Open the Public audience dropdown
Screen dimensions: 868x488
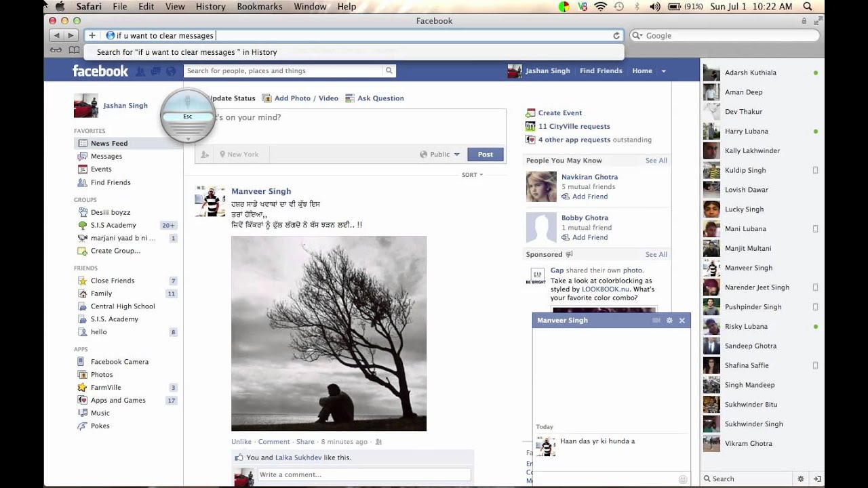click(x=439, y=155)
